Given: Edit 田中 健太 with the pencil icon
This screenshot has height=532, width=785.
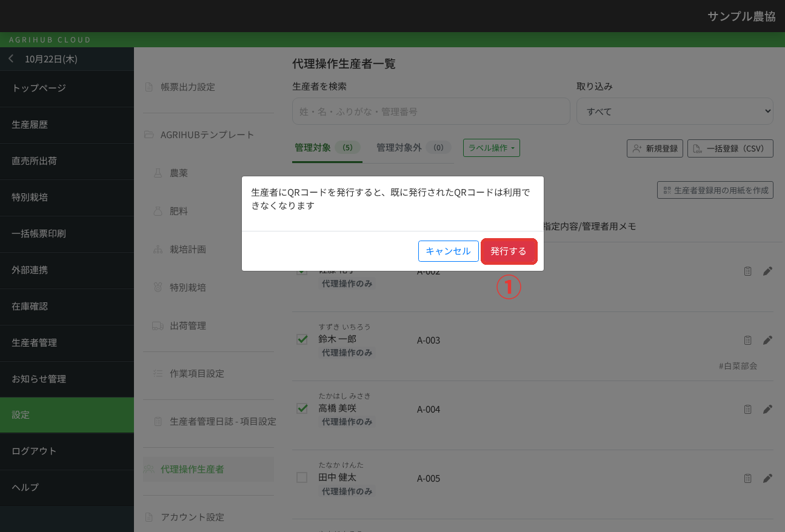Looking at the screenshot, I should (x=767, y=479).
